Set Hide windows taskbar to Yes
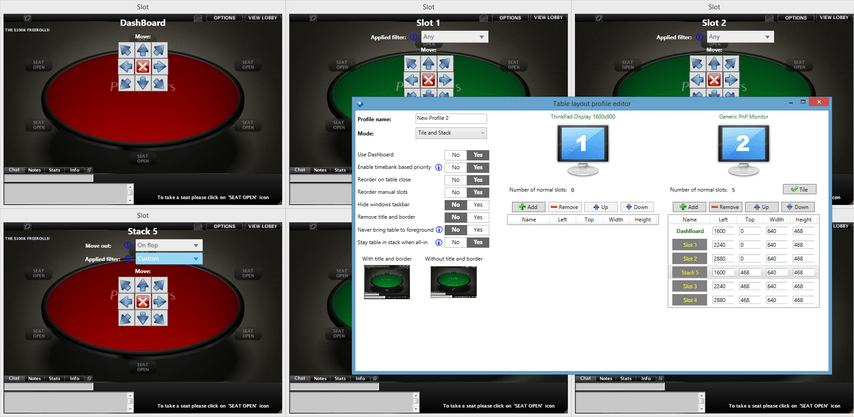 click(478, 205)
